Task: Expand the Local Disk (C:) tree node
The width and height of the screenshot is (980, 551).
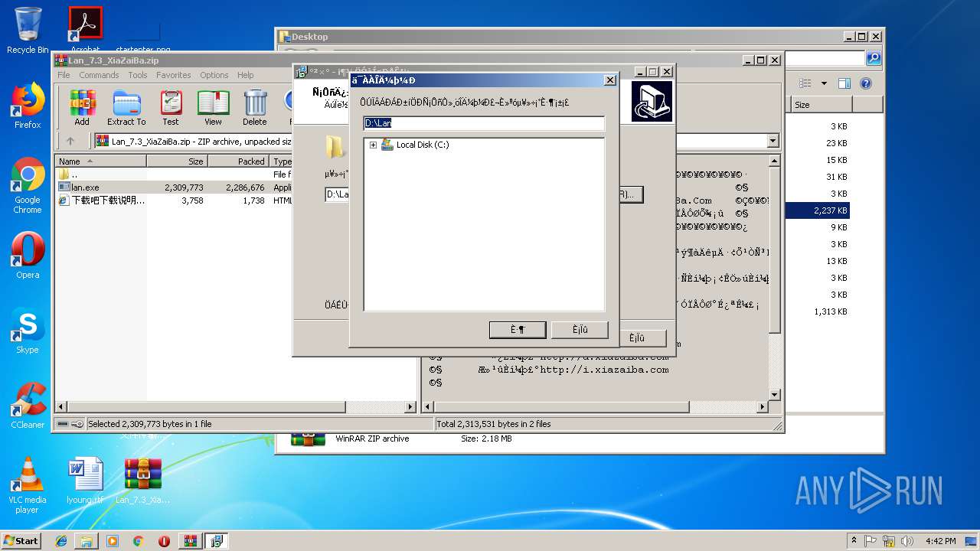Action: [x=373, y=145]
